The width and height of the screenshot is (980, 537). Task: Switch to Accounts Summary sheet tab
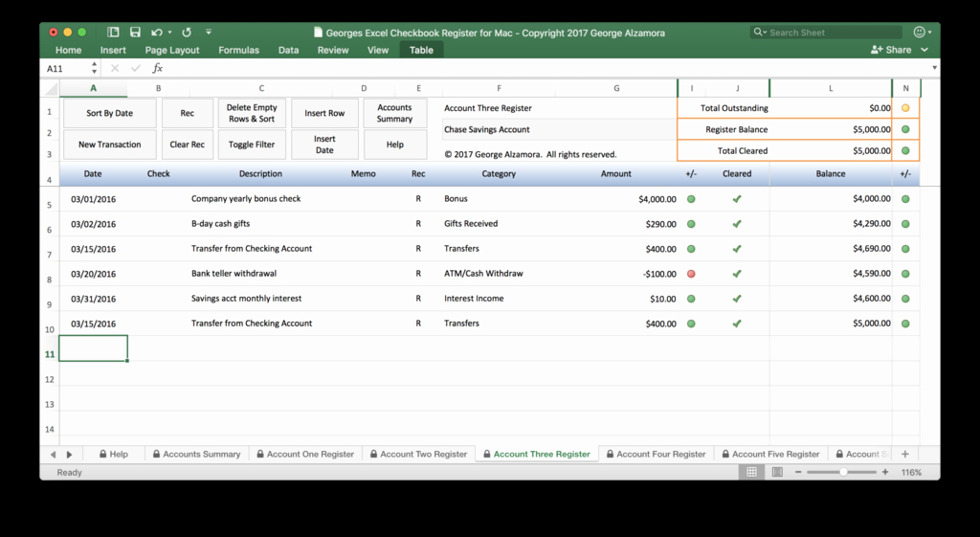tap(197, 455)
